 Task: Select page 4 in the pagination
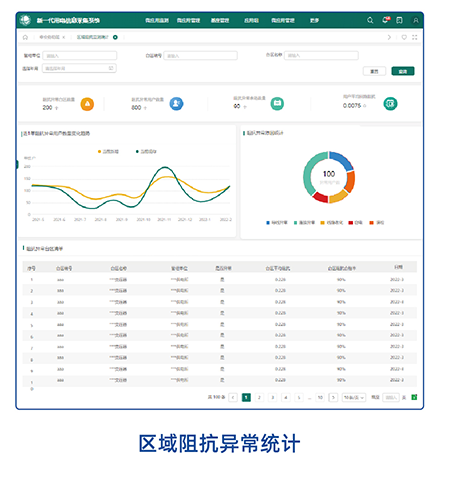coord(286,397)
